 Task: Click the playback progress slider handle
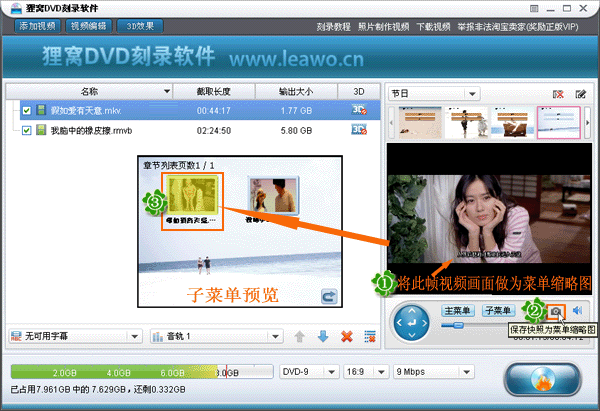coord(458,325)
